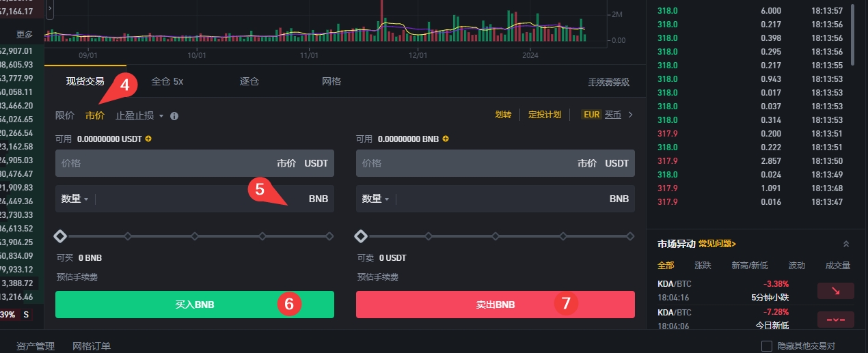Click the arrow icon right of EUR 买币
The image size is (868, 353).
pyautogui.click(x=631, y=115)
